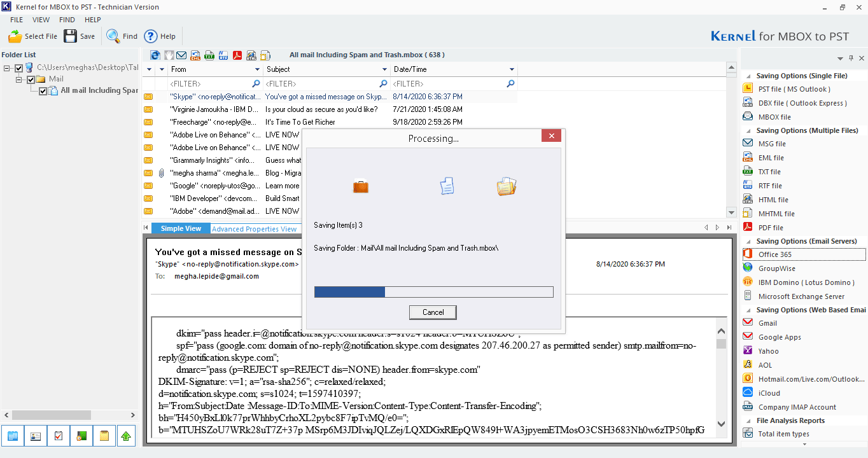Screen dimensions: 868x458
Task: Click the From filter input field
Action: coord(215,83)
